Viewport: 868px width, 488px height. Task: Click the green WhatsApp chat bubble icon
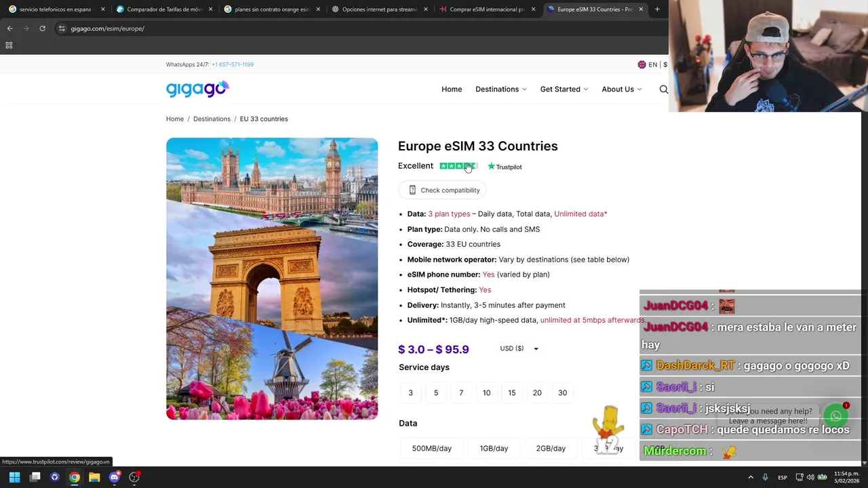click(x=835, y=416)
